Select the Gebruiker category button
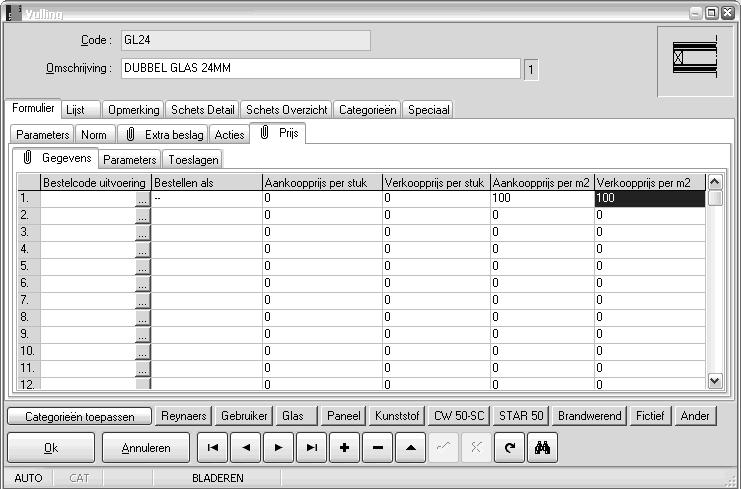 pos(244,416)
